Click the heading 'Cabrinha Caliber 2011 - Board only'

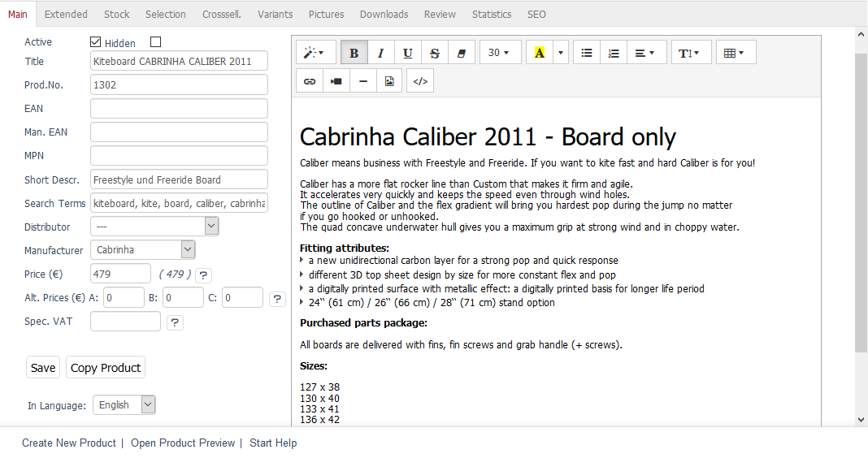coord(488,137)
